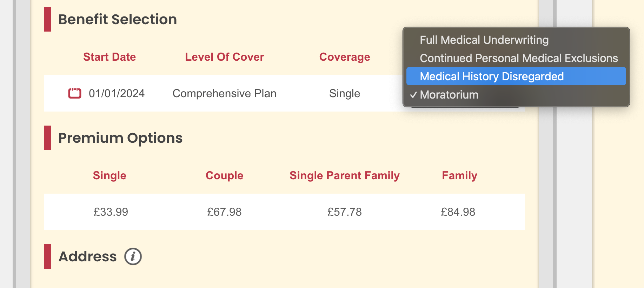Select the £33.99 Single premium

pos(111,212)
